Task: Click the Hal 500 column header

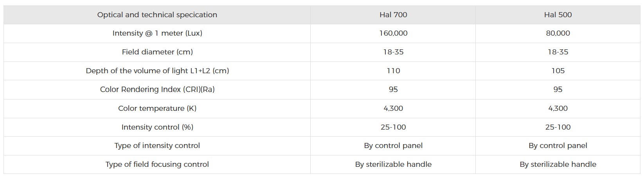Action: (558, 15)
